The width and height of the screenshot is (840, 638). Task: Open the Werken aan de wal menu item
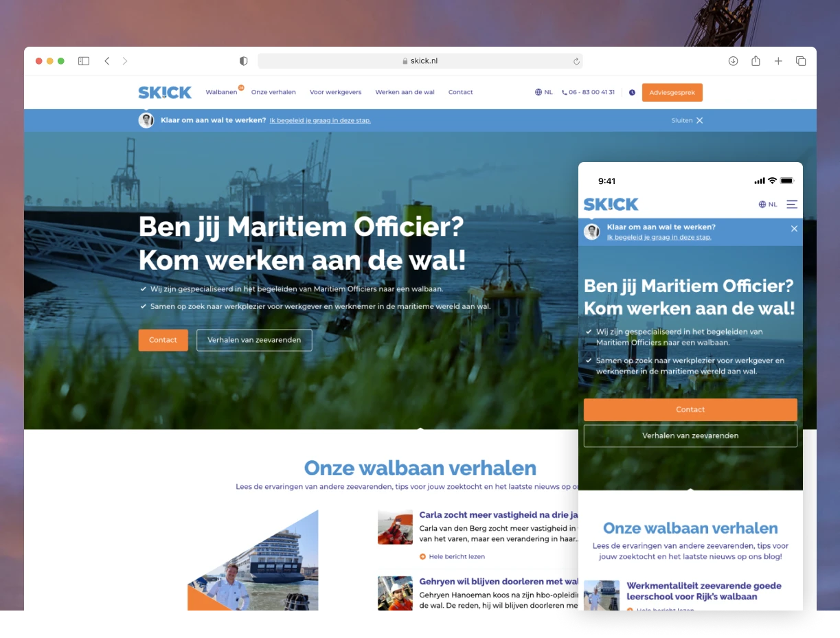[x=405, y=92]
